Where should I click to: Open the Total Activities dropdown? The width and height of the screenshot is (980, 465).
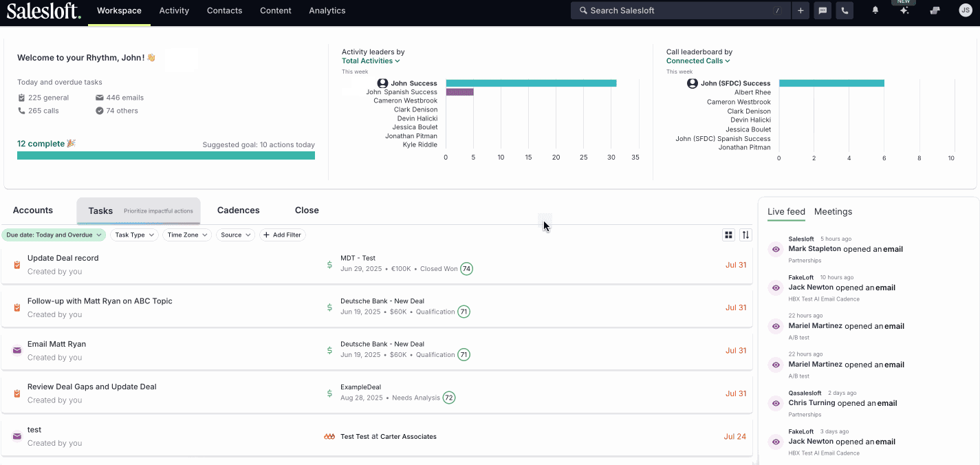[371, 61]
